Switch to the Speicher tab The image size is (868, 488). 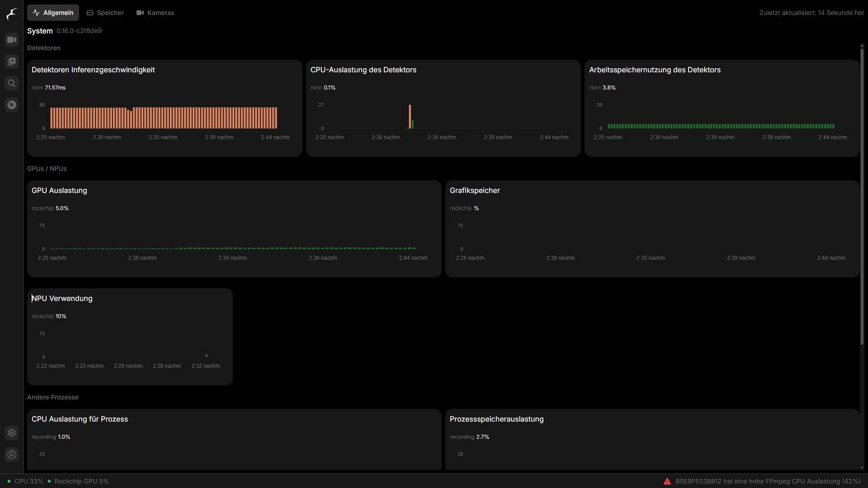(105, 13)
